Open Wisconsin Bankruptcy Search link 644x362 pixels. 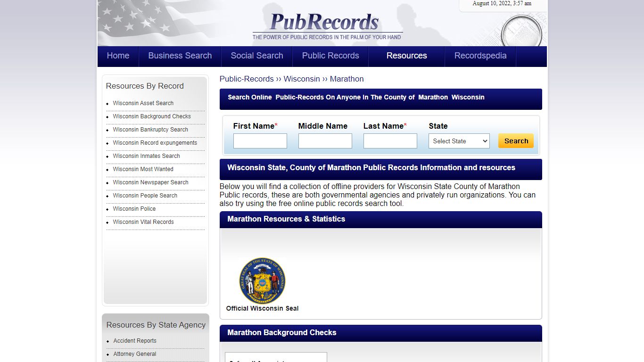click(150, 130)
